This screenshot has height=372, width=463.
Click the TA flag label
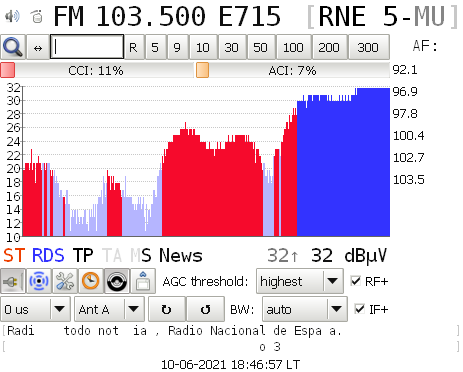(x=112, y=256)
